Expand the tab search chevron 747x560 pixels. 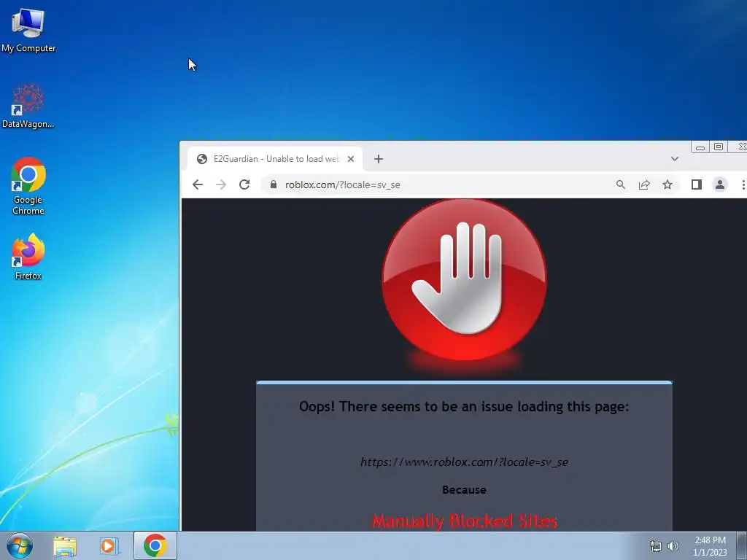675,159
